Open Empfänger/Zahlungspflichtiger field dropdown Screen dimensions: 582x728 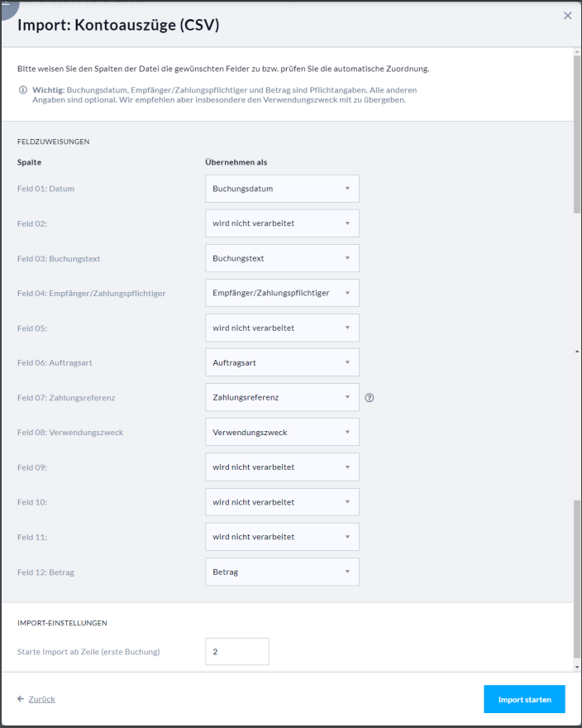pos(282,293)
